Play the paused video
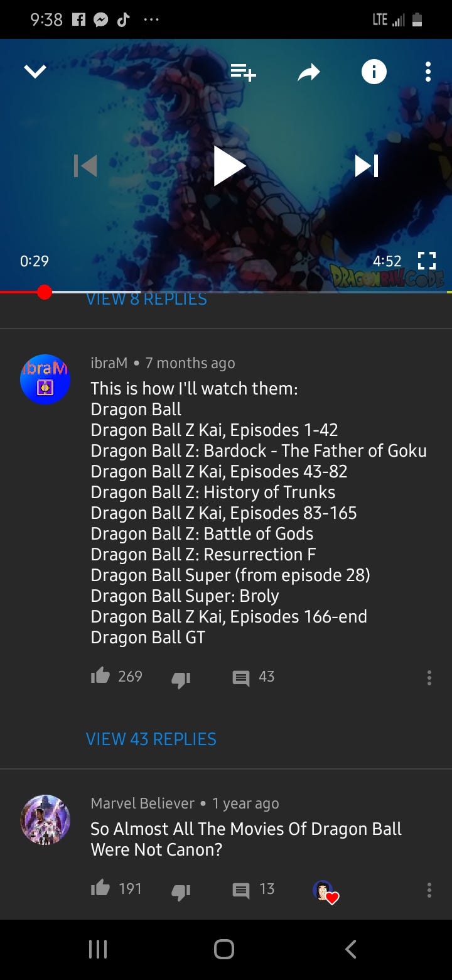452x980 pixels. pos(229,166)
